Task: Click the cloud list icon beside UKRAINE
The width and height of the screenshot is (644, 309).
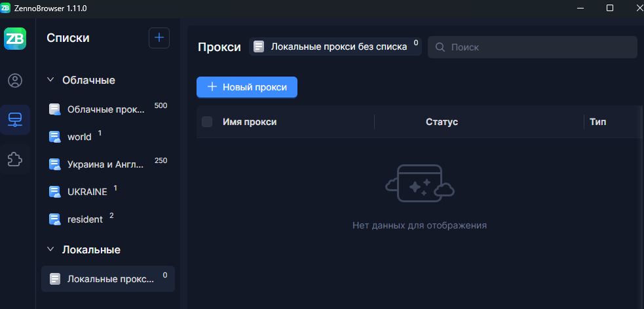Action: 54,192
